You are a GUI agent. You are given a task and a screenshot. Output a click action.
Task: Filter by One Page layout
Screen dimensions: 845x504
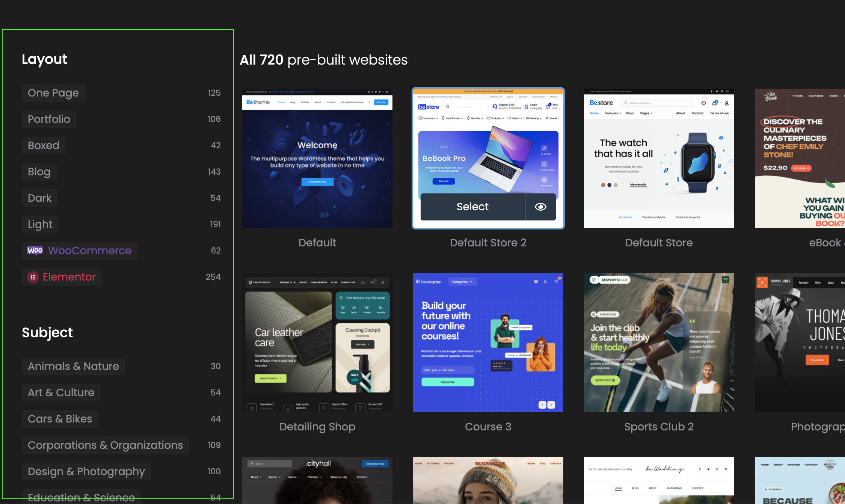coord(53,93)
